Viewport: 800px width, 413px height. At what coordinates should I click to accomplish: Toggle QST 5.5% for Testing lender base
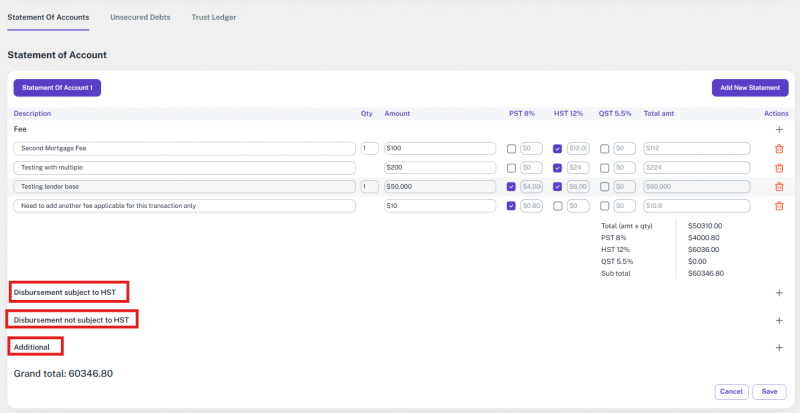point(604,187)
